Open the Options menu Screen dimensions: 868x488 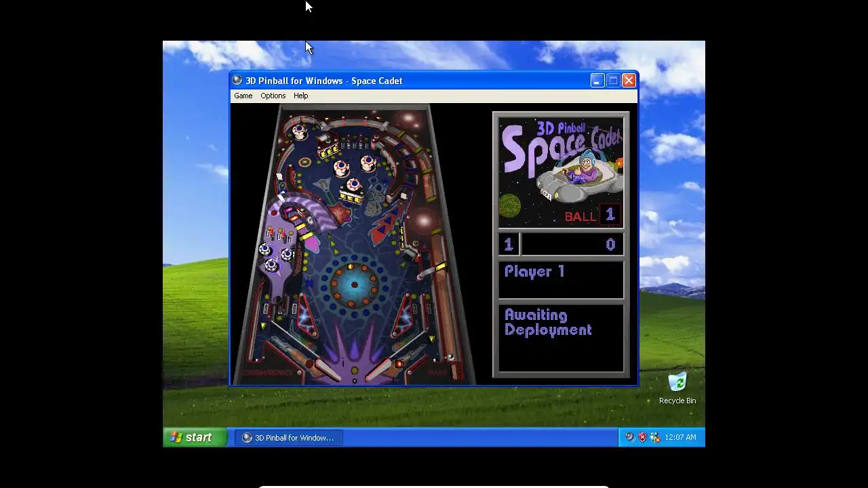coord(273,96)
